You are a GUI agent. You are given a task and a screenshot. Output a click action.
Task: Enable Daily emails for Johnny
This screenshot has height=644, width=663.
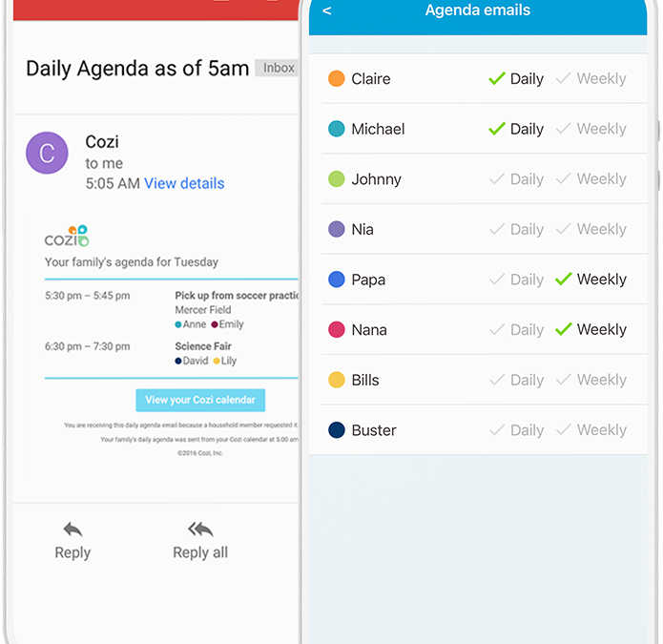click(x=516, y=178)
